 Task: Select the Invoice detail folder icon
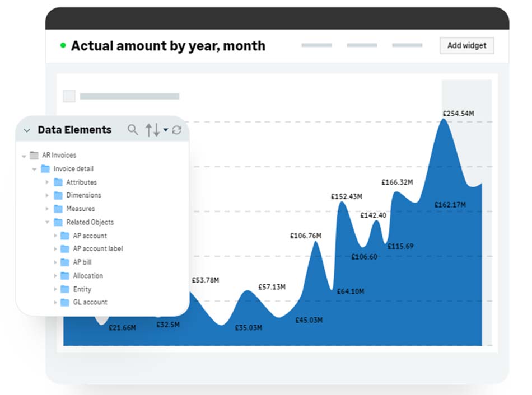[x=45, y=168]
